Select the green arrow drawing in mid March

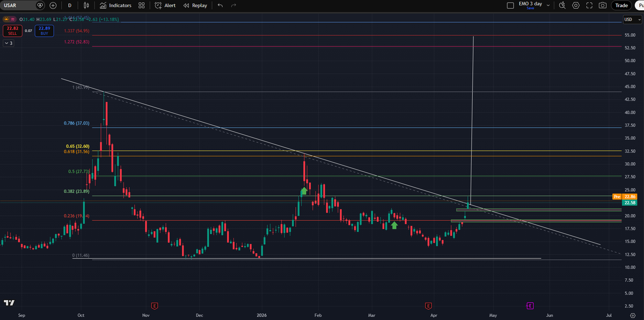[x=394, y=225]
